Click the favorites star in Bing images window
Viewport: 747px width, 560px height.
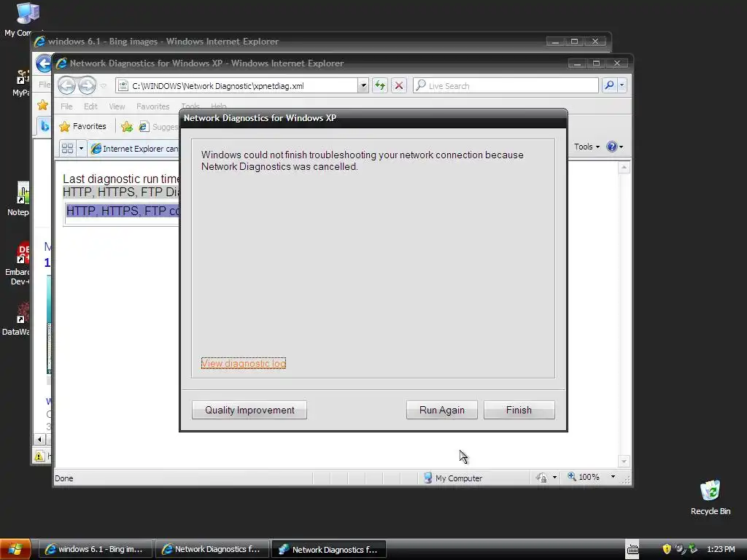pyautogui.click(x=43, y=105)
